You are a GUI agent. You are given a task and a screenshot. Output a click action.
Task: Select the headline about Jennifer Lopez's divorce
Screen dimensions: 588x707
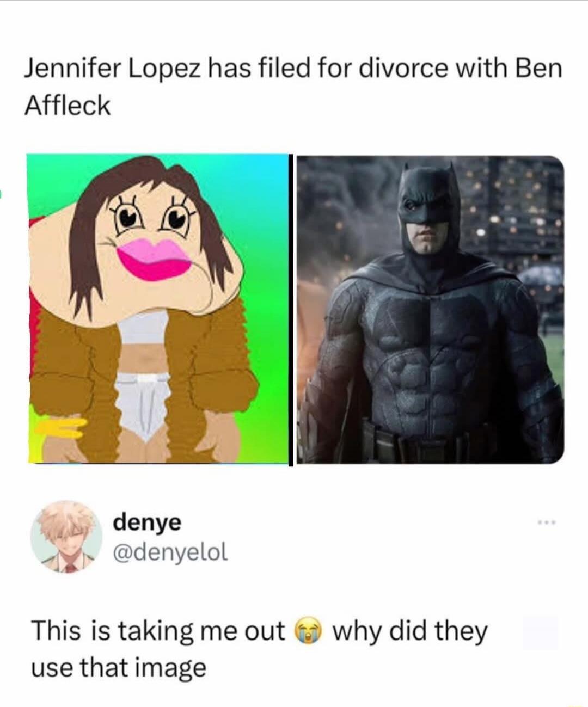pyautogui.click(x=293, y=87)
